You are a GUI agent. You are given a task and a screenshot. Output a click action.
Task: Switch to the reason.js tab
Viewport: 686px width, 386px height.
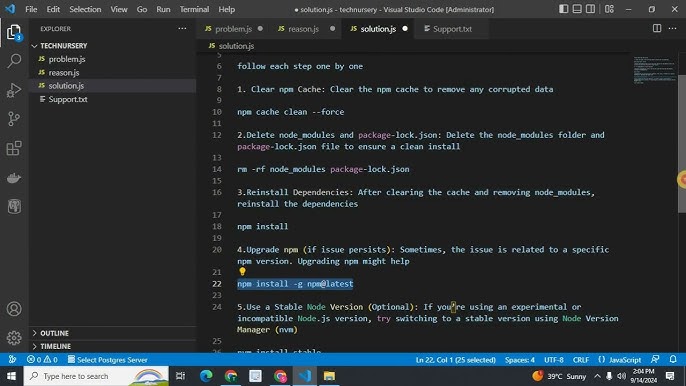pos(303,29)
